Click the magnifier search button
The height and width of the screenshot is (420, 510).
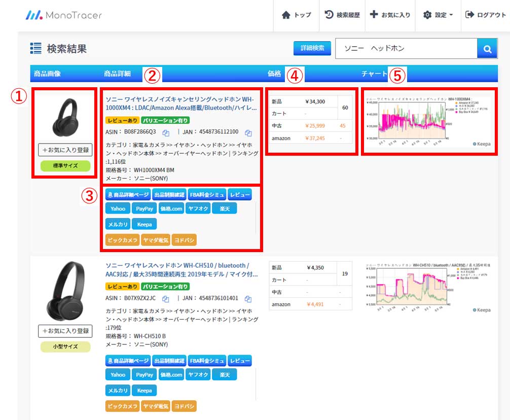487,49
